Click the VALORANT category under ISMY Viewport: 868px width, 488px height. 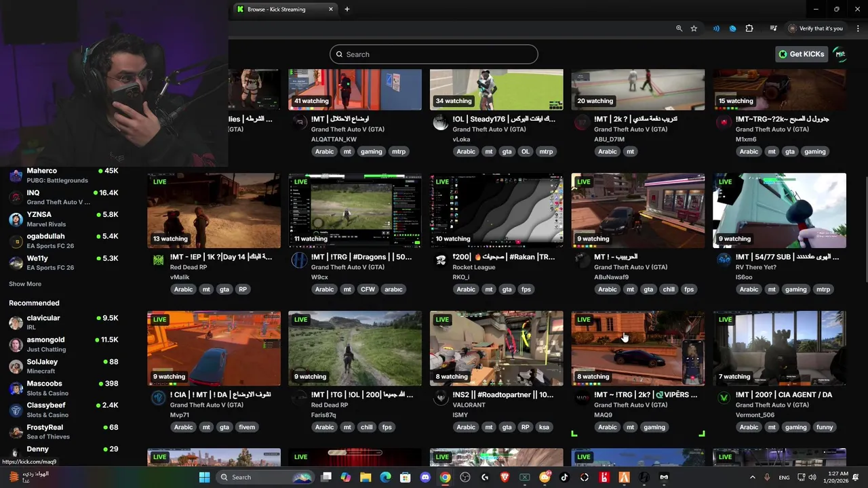[x=469, y=405]
